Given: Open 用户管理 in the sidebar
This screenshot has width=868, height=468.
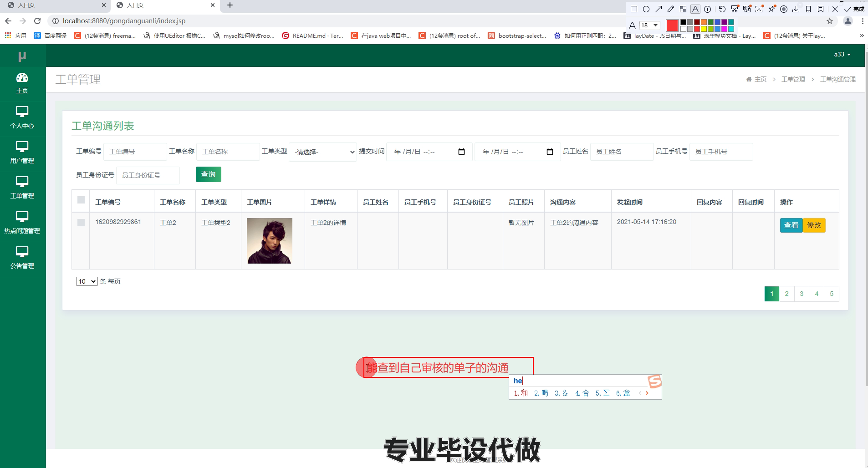Looking at the screenshot, I should [22, 153].
